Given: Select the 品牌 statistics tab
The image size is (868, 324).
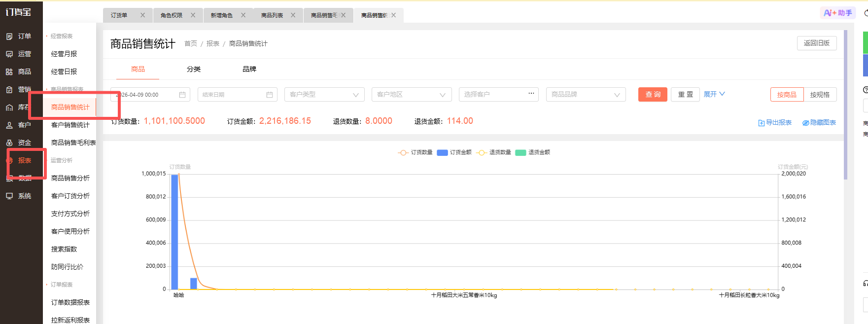Looking at the screenshot, I should point(249,69).
